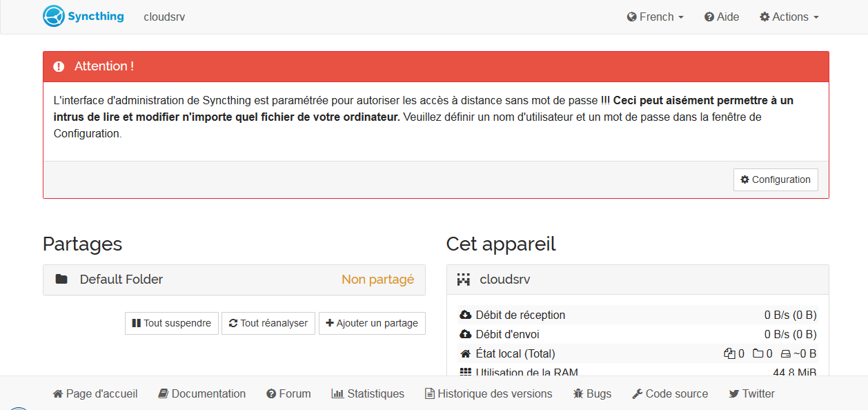The width and height of the screenshot is (868, 410).
Task: Click the Débit d'envoi value 0 B/s
Action: pos(791,335)
